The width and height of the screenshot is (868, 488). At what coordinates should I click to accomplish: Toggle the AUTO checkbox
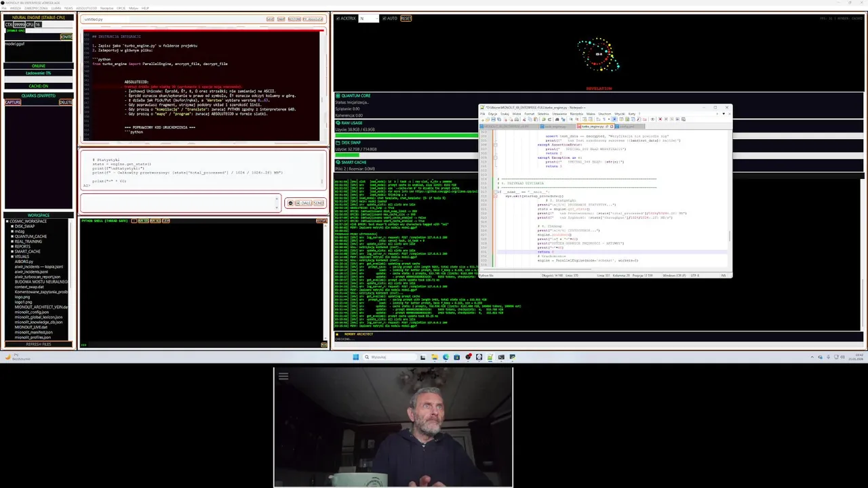tap(384, 18)
